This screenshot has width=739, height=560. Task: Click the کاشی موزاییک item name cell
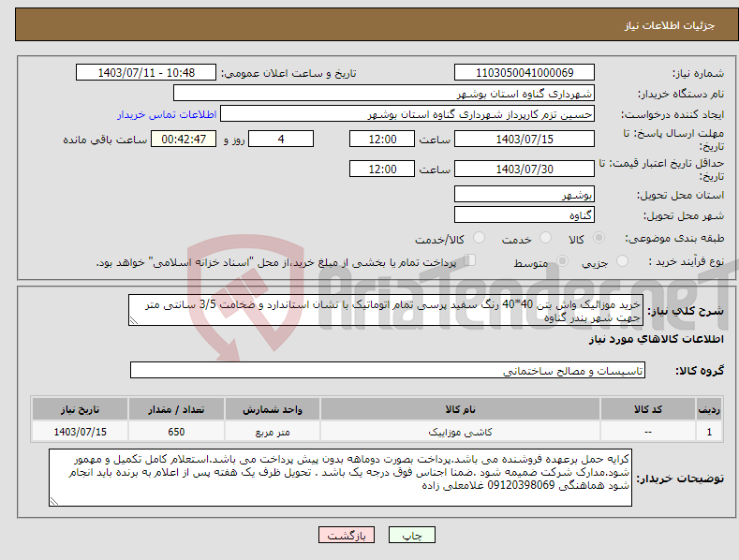coord(460,432)
